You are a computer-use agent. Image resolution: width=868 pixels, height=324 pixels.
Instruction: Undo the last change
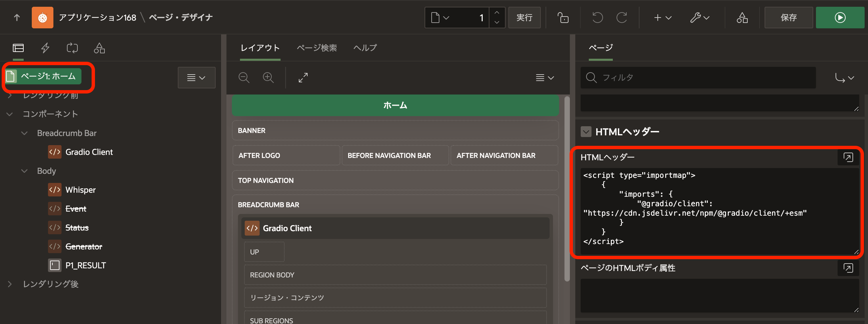point(597,18)
